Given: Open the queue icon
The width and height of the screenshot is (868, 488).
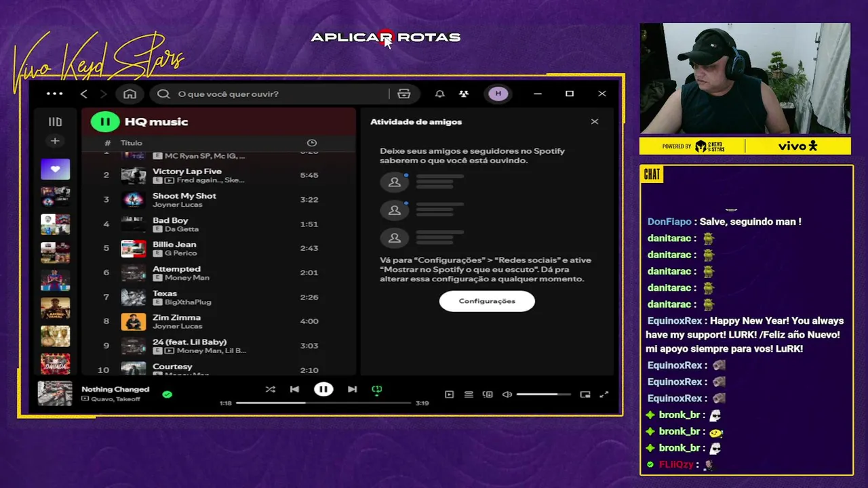Looking at the screenshot, I should (x=469, y=394).
